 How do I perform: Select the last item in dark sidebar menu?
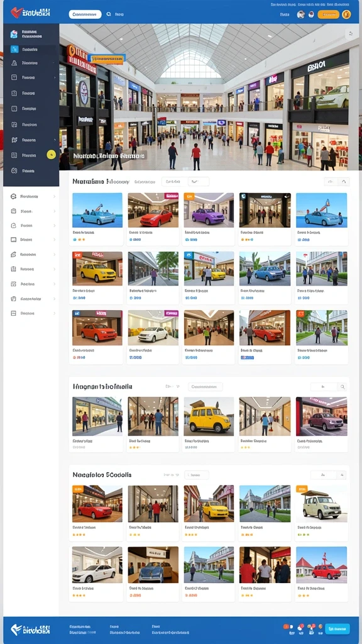click(31, 170)
